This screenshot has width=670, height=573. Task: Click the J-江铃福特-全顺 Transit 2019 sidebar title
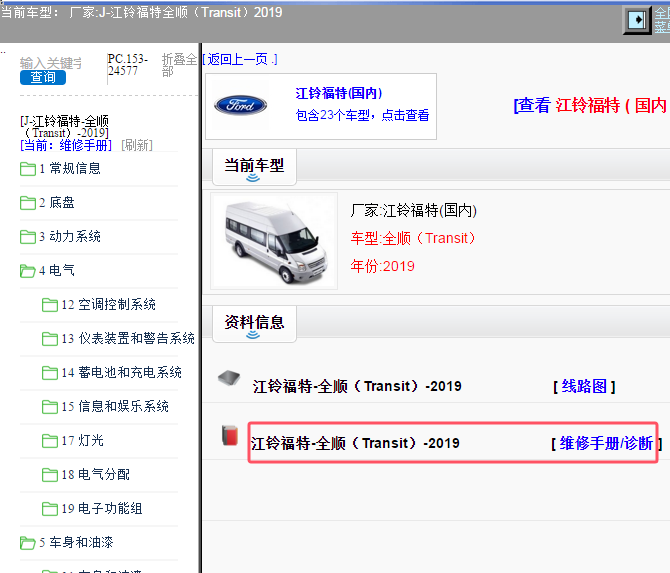point(65,126)
